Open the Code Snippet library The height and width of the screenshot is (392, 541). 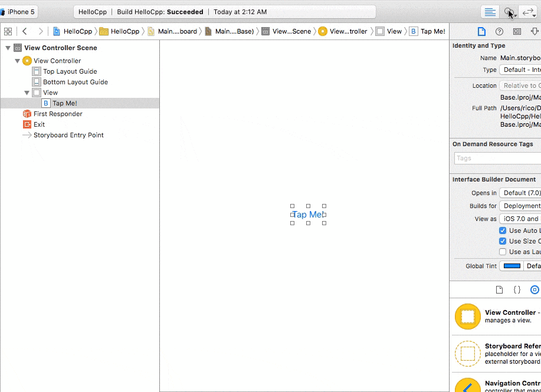(x=517, y=289)
